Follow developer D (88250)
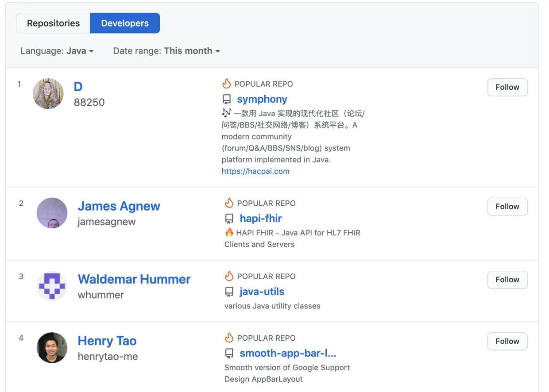 507,87
